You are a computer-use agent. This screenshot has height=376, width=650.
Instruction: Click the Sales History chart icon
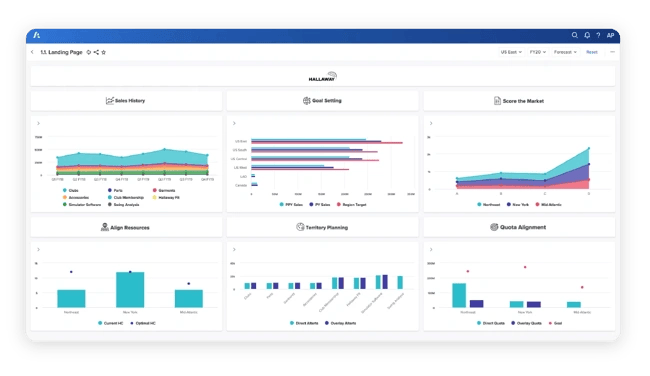(109, 101)
